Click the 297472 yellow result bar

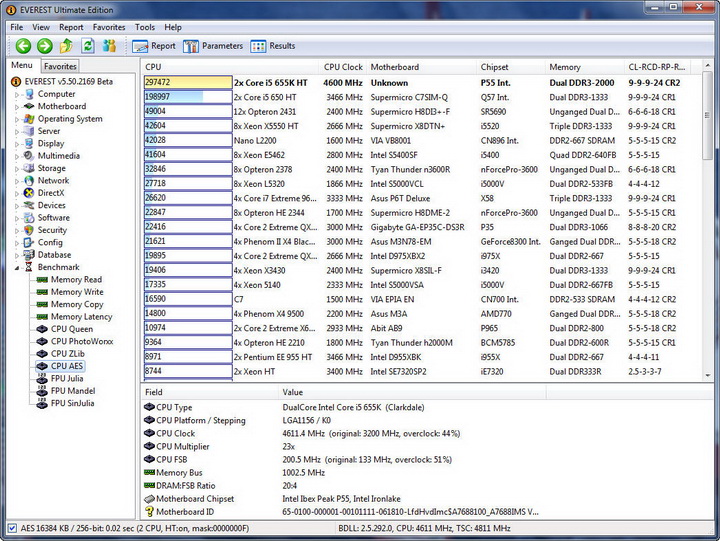188,83
